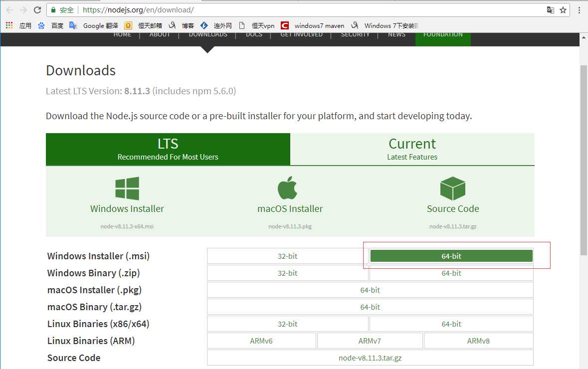This screenshot has width=588, height=369.
Task: Click the translate page icon
Action: 550,10
